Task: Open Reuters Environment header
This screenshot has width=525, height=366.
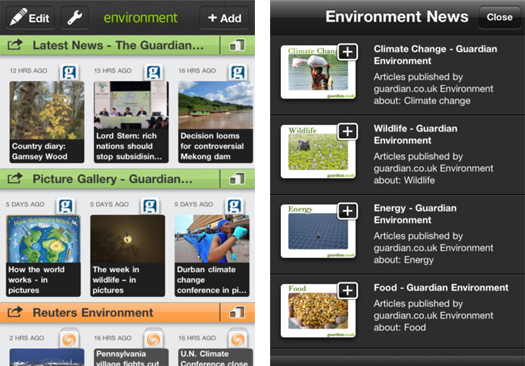Action: point(93,312)
